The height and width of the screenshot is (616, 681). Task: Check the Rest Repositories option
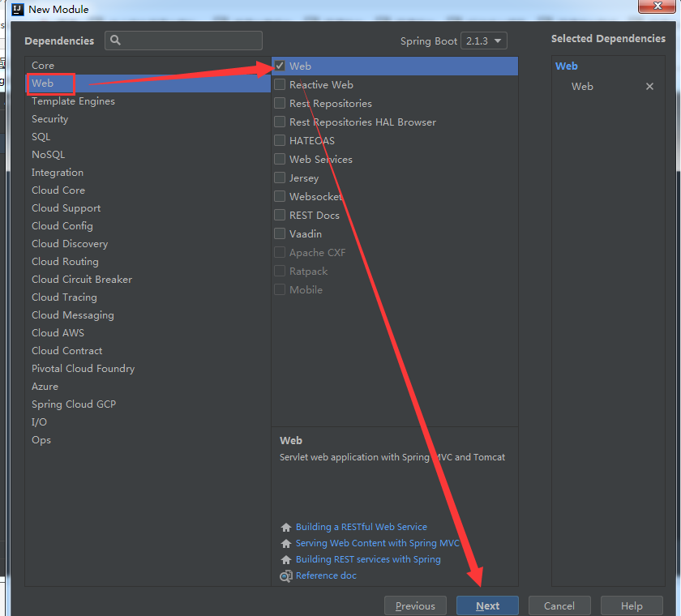click(280, 103)
